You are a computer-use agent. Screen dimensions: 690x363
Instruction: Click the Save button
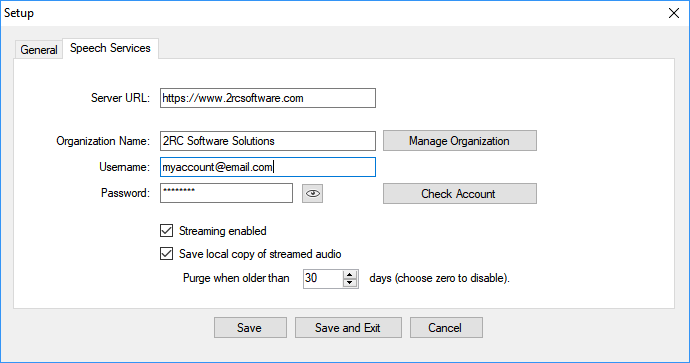(x=250, y=328)
